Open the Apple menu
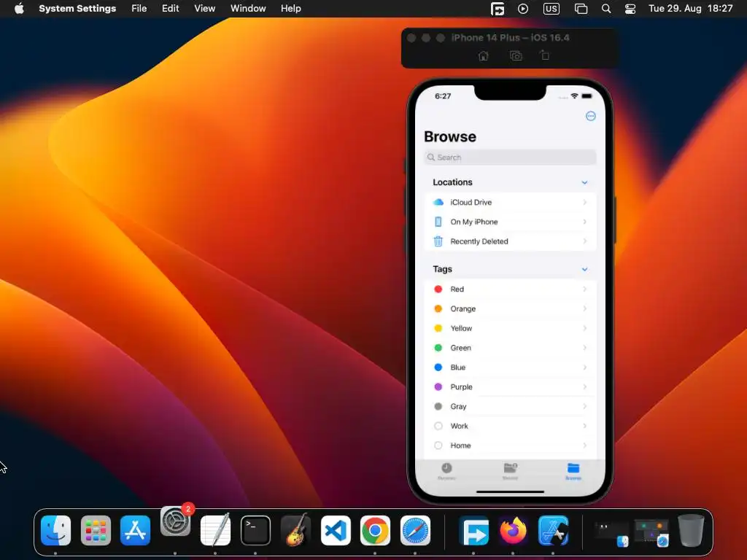 pos(19,9)
